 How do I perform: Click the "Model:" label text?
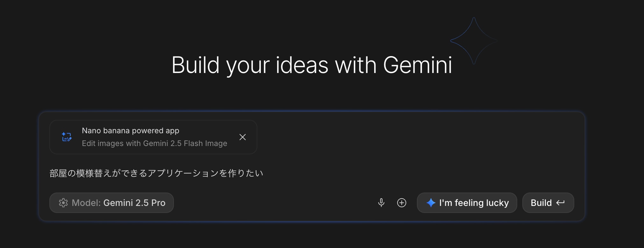pos(86,203)
